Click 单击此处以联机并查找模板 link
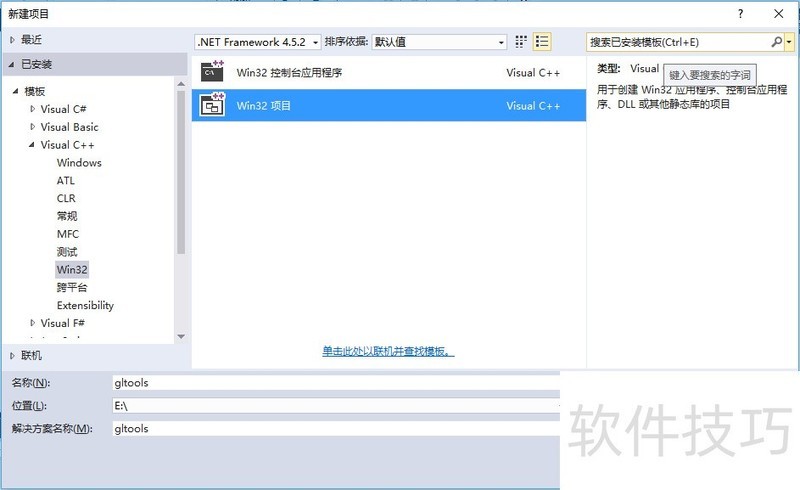This screenshot has width=800, height=490. coord(388,351)
